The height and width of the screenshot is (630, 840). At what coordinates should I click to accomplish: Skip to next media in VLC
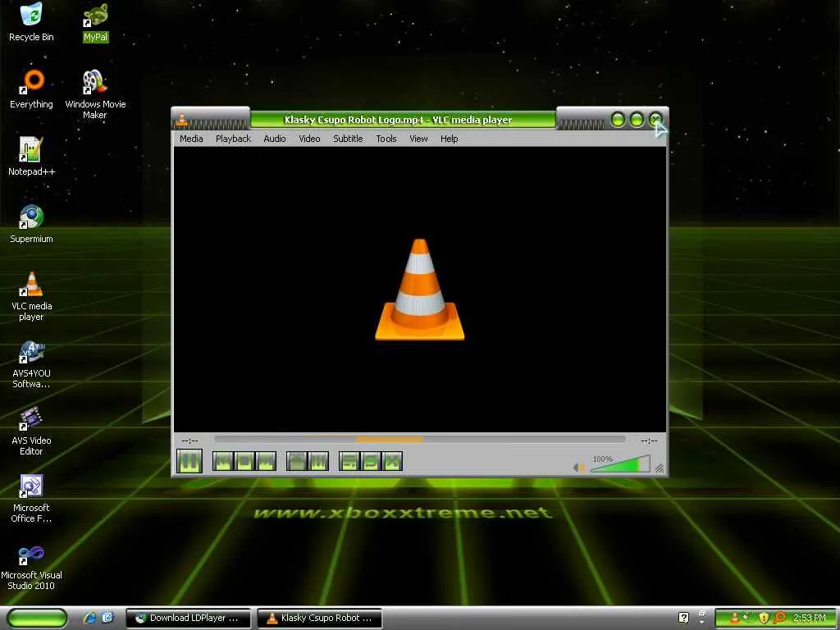tap(266, 461)
